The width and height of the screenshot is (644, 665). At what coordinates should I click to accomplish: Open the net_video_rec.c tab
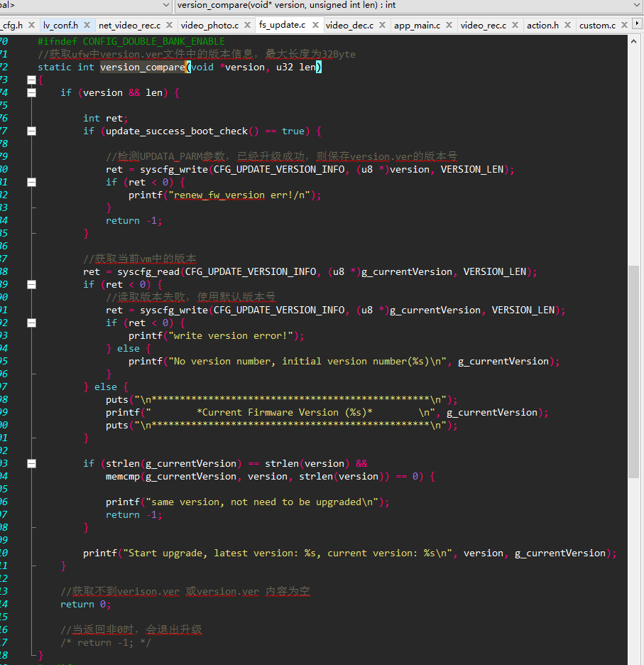(129, 26)
